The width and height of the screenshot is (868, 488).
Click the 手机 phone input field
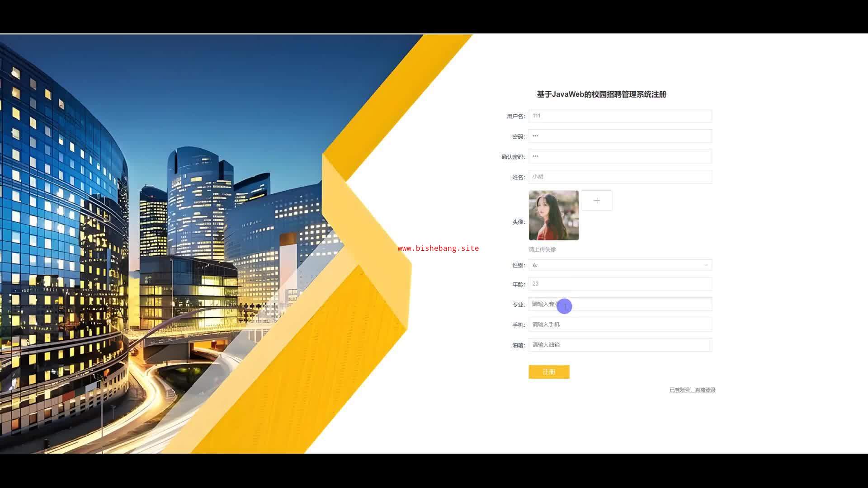(619, 324)
